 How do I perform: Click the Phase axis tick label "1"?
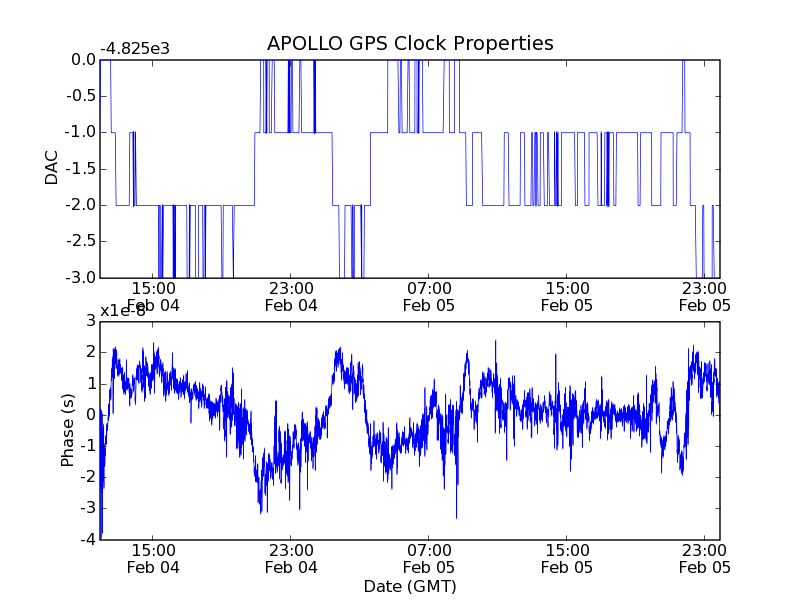(x=91, y=384)
